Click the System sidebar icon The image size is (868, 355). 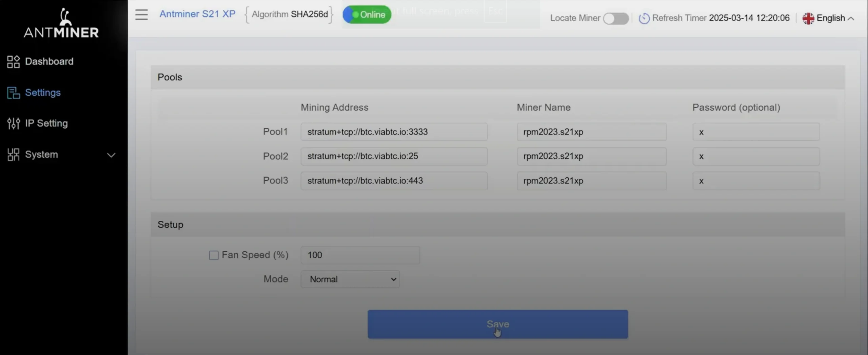pyautogui.click(x=13, y=155)
